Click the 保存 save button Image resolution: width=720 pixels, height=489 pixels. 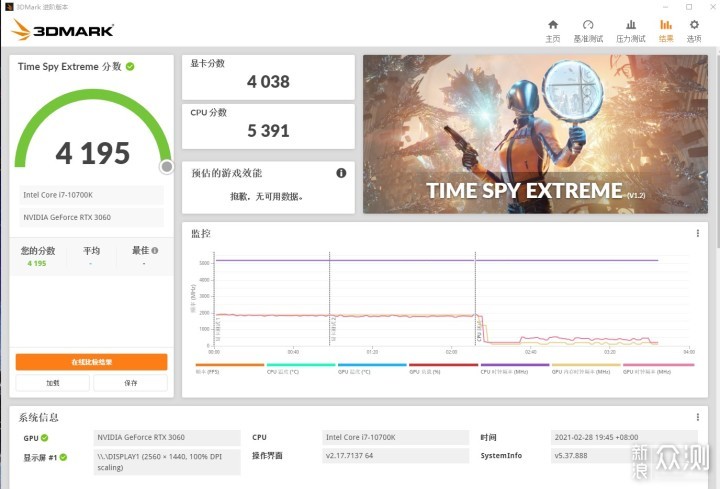point(130,382)
